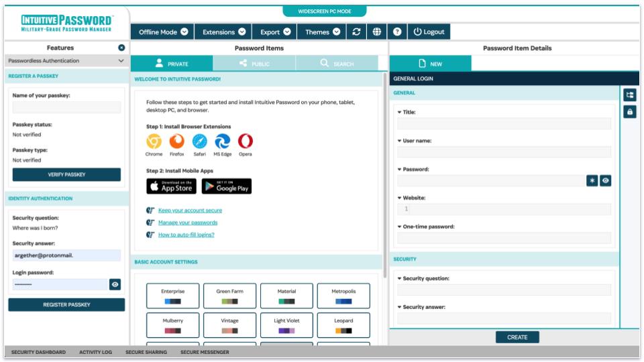Collapse the Website field expander
The image size is (644, 362).
(399, 198)
